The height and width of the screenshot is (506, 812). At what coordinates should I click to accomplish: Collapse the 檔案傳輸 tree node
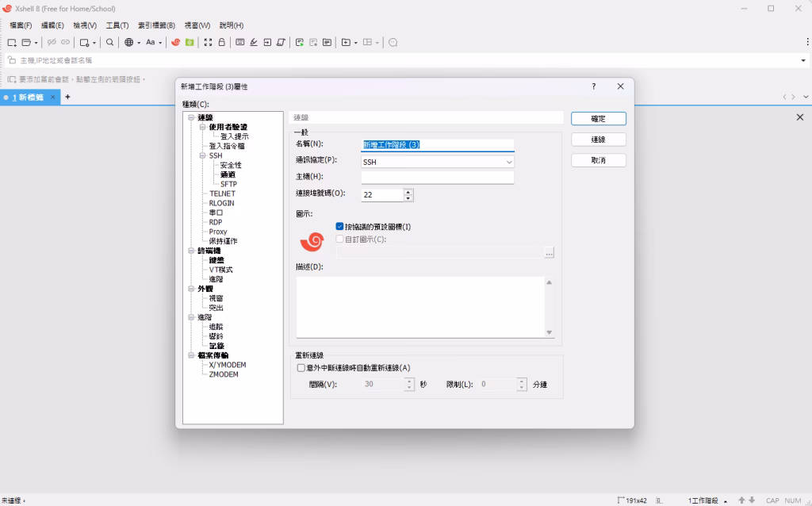pyautogui.click(x=191, y=355)
